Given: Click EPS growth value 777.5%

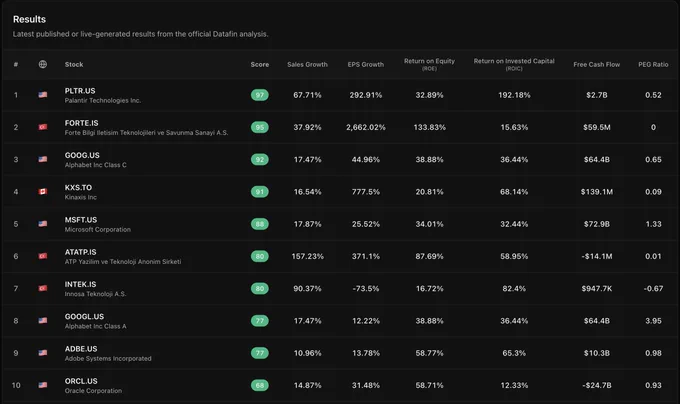Looking at the screenshot, I should pos(366,192).
